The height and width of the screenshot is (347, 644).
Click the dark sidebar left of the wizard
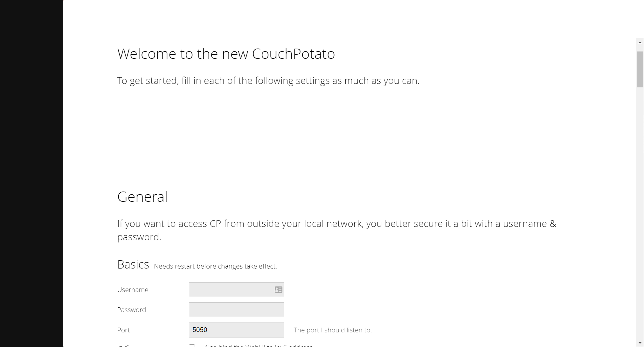31,173
